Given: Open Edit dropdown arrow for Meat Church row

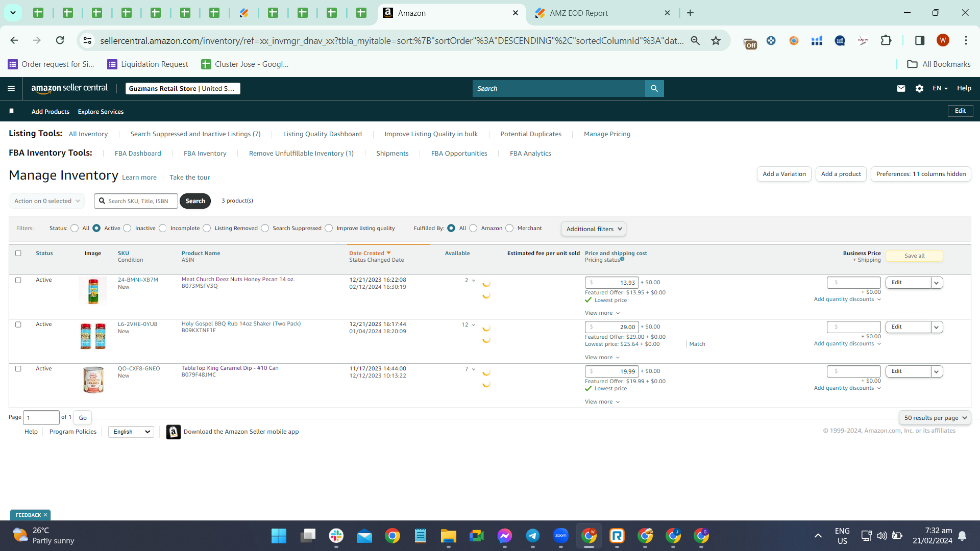Looking at the screenshot, I should click(937, 283).
